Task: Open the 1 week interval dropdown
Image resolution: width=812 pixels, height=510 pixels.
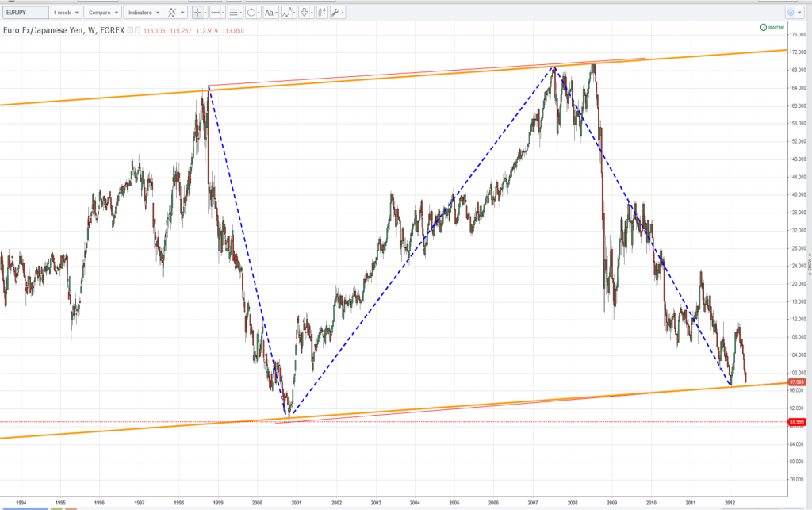Action: pos(65,13)
